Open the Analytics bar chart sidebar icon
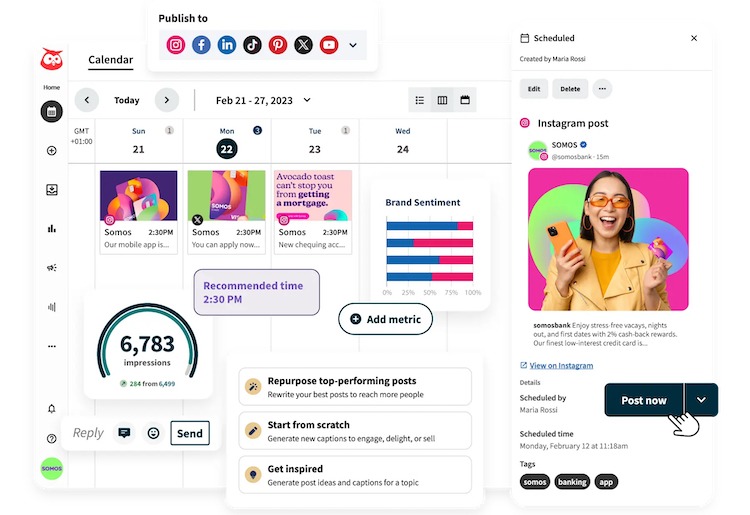This screenshot has width=750, height=515. click(51, 229)
